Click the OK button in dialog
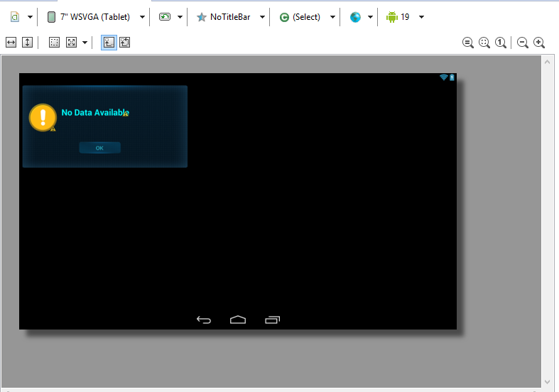 (x=100, y=148)
